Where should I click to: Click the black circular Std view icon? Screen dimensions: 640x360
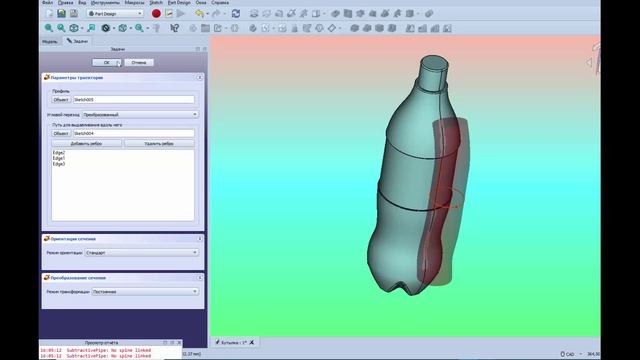(106, 28)
